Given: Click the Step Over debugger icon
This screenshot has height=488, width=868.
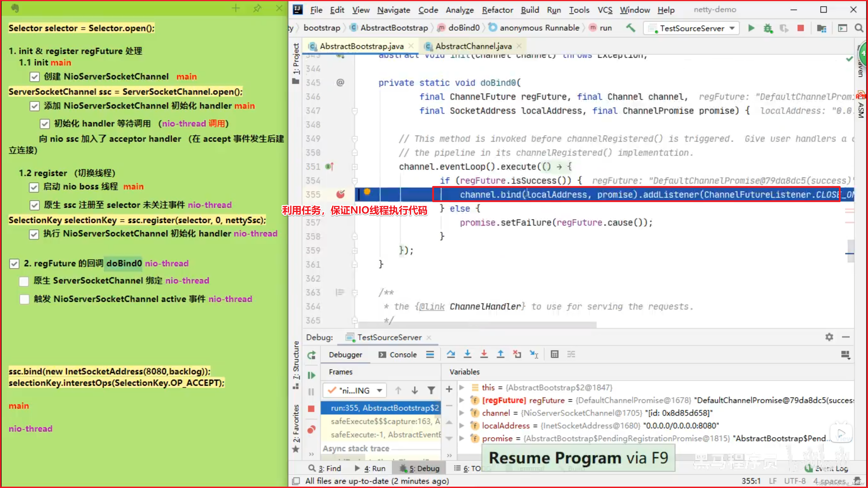Looking at the screenshot, I should 451,354.
